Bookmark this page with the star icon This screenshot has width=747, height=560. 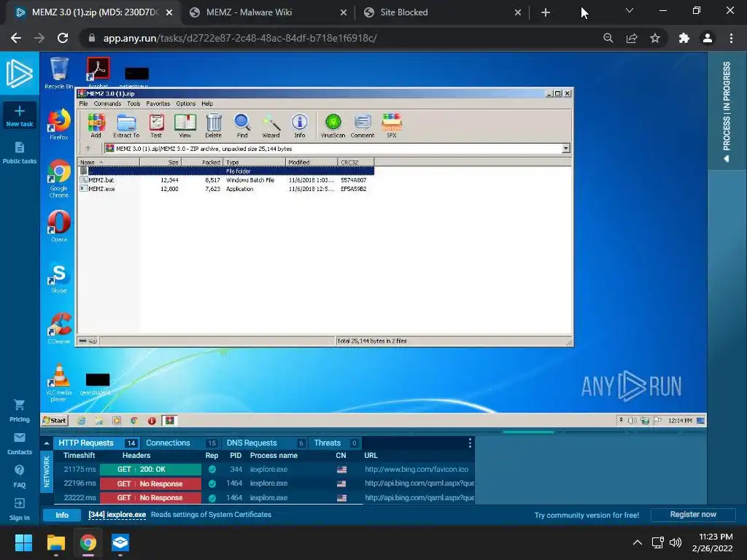[655, 38]
